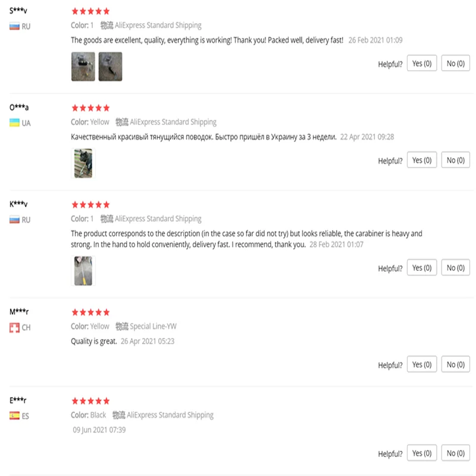This screenshot has height=476, width=476.
Task: Click the Ukraine flag beside O***a
Action: [x=14, y=123]
